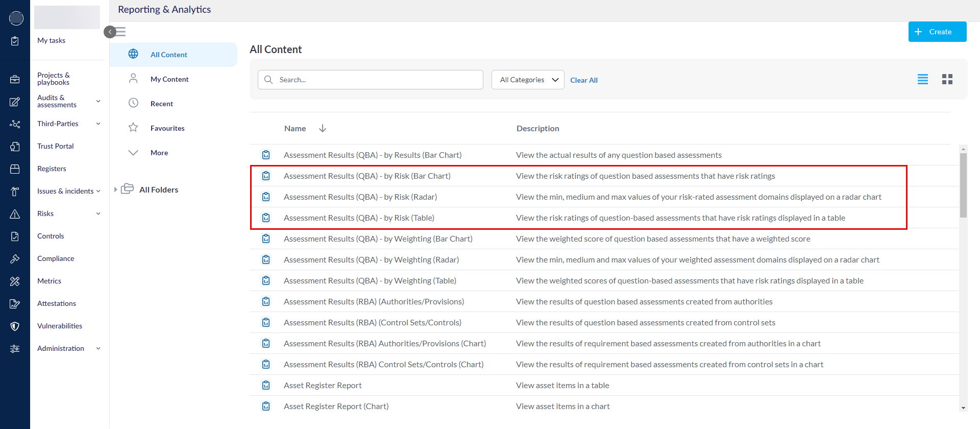Switch to the grid view layout
The image size is (980, 429).
[947, 79]
